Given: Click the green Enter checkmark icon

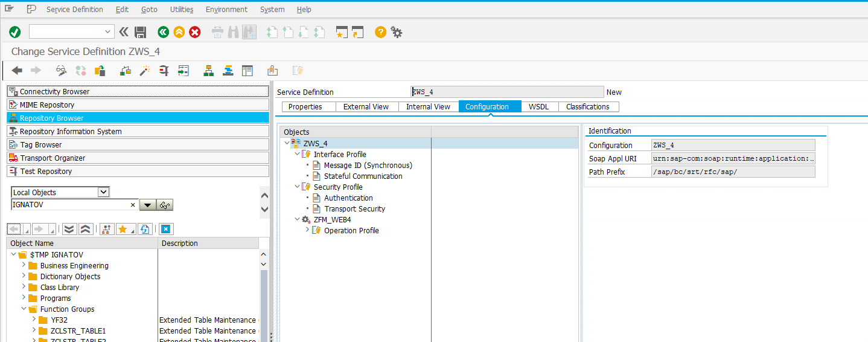Looking at the screenshot, I should click(15, 32).
